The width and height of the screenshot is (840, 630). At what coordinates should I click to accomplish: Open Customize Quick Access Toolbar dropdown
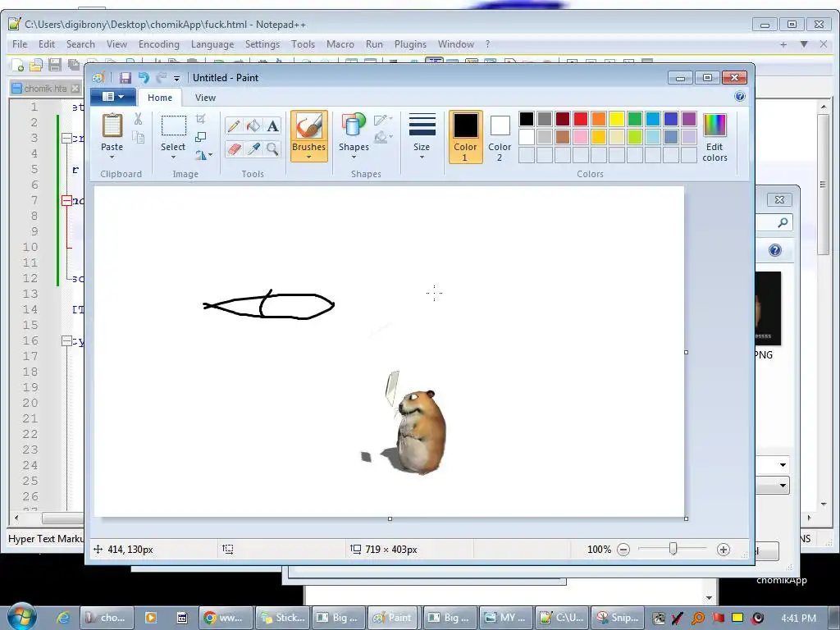point(177,79)
